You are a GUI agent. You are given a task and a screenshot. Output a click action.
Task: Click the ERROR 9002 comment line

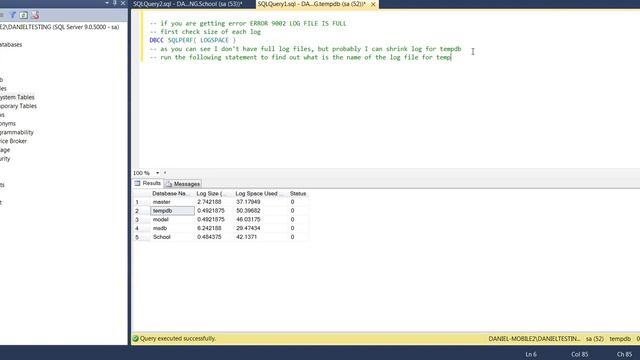click(x=248, y=23)
